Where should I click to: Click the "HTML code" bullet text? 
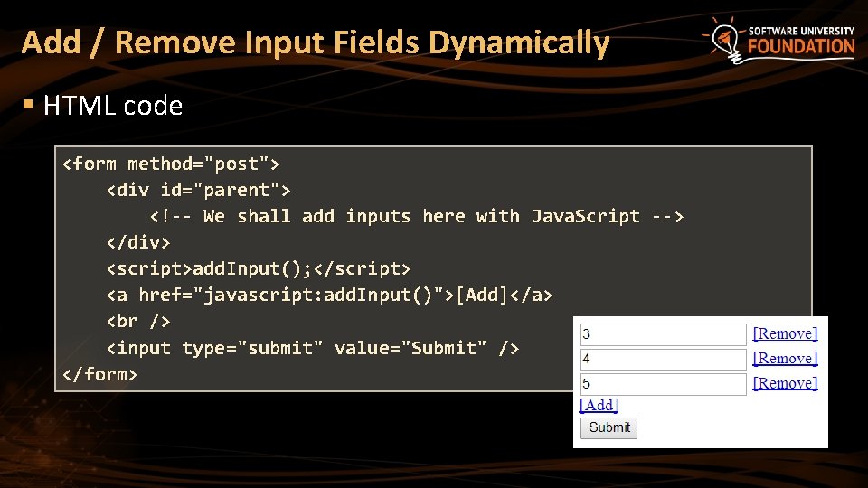113,105
